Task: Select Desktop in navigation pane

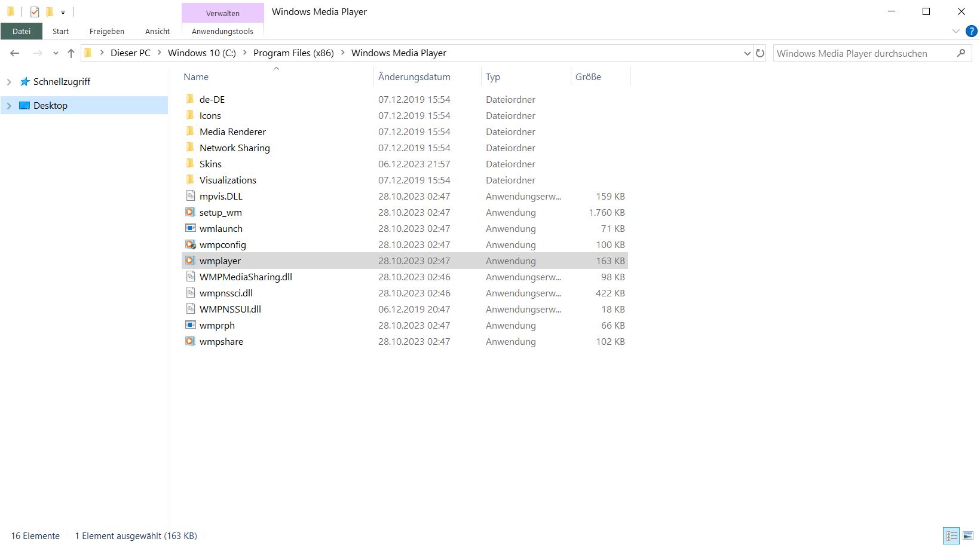Action: (50, 106)
